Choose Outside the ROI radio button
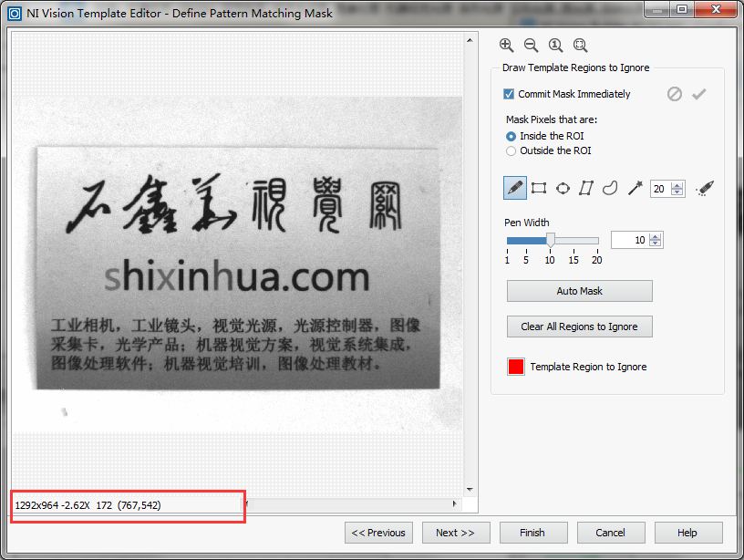This screenshot has width=744, height=560. (511, 150)
